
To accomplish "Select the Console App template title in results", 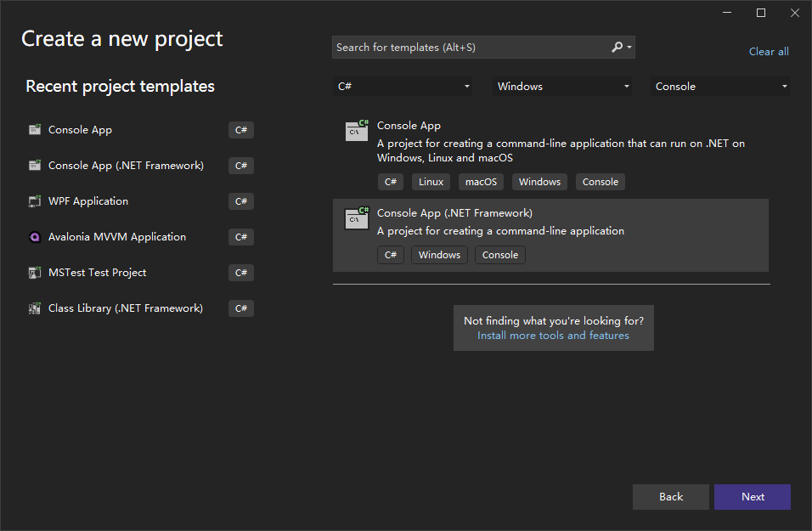I will tap(409, 126).
